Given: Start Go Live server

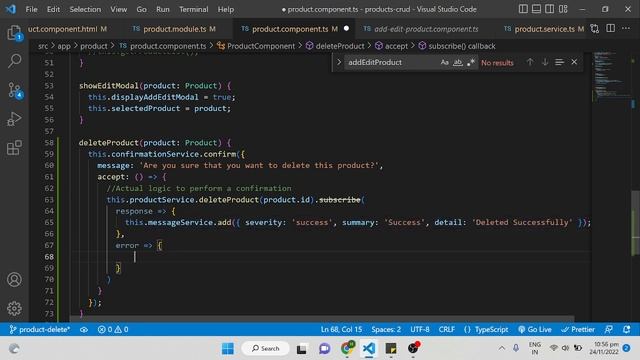Looking at the screenshot, I should pyautogui.click(x=535, y=329).
